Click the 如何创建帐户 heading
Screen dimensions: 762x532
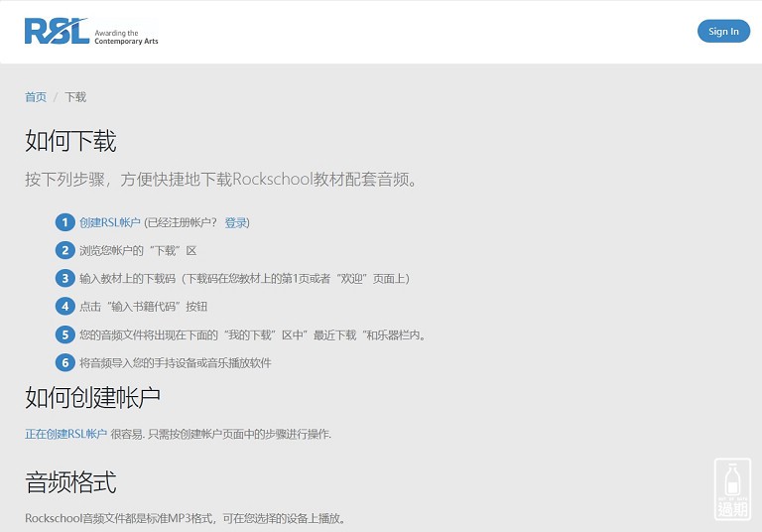coord(93,398)
